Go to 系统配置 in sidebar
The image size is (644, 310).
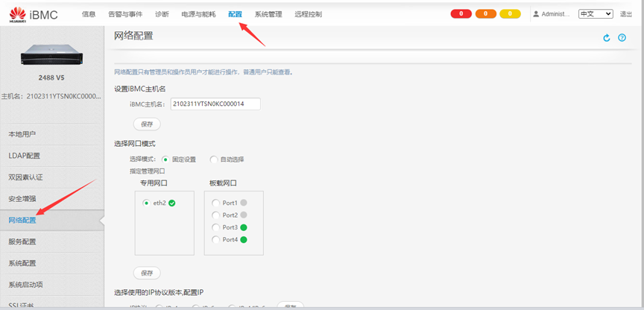(52, 263)
